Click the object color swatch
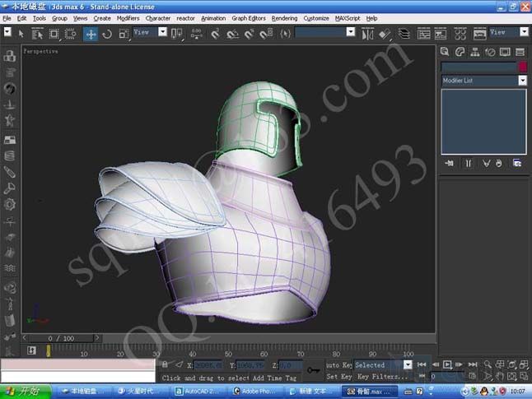Image resolution: width=532 pixels, height=399 pixels. tap(523, 67)
